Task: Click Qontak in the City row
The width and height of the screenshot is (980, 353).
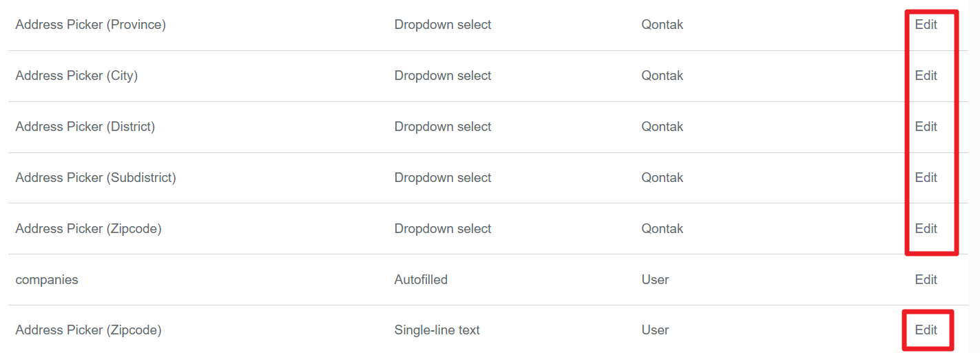Action: [x=662, y=76]
